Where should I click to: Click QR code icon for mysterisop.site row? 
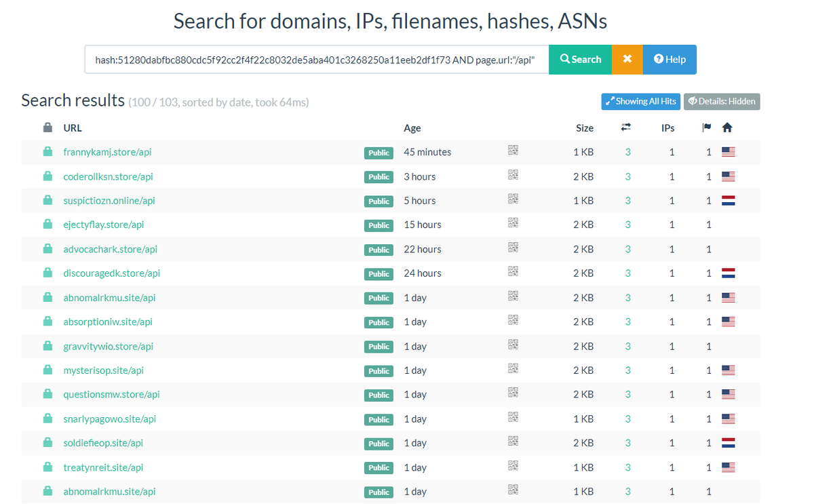click(x=513, y=369)
